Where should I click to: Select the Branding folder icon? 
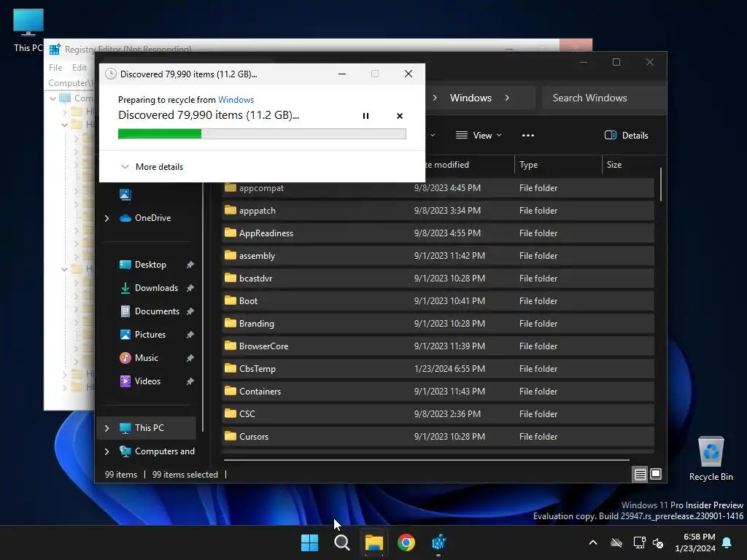(231, 323)
